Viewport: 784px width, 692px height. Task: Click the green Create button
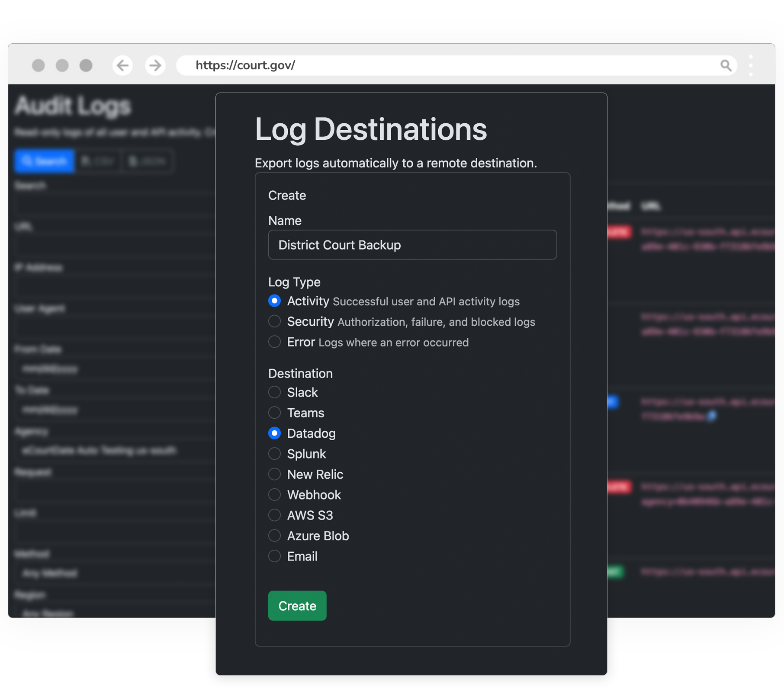tap(297, 605)
